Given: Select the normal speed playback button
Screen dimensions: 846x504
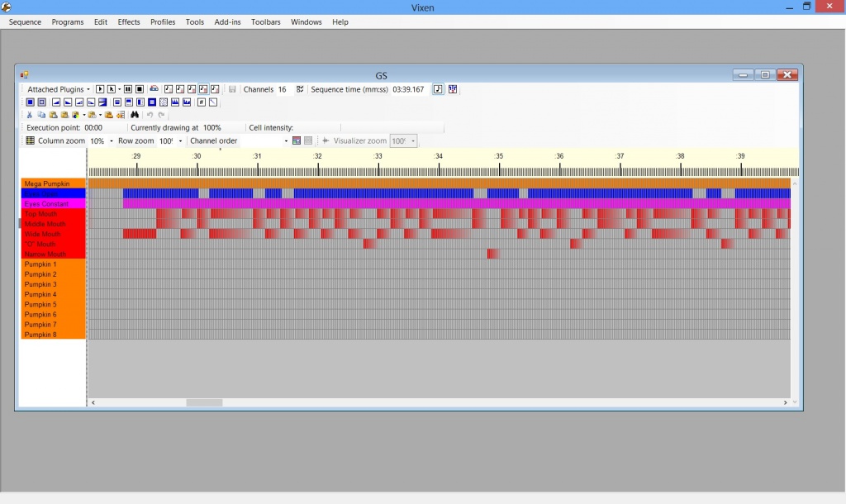Looking at the screenshot, I should coord(203,89).
